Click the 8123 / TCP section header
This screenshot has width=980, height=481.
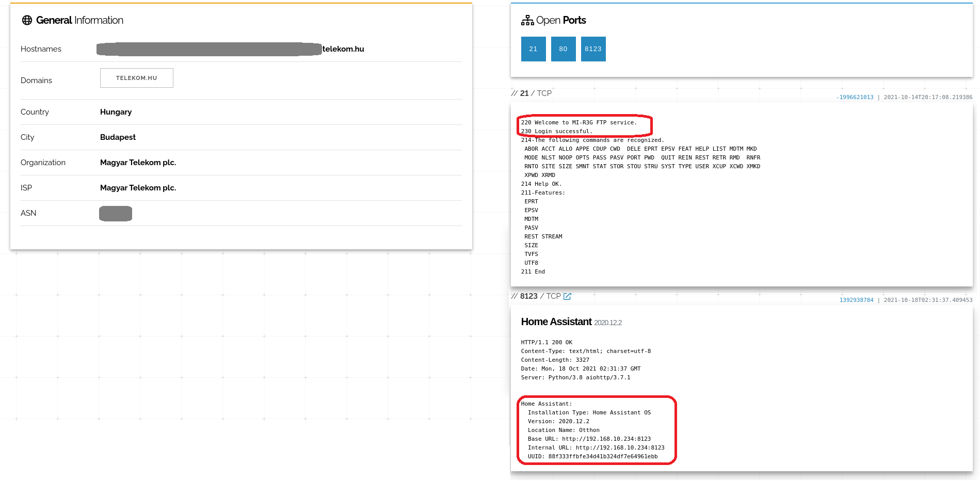tap(536, 296)
